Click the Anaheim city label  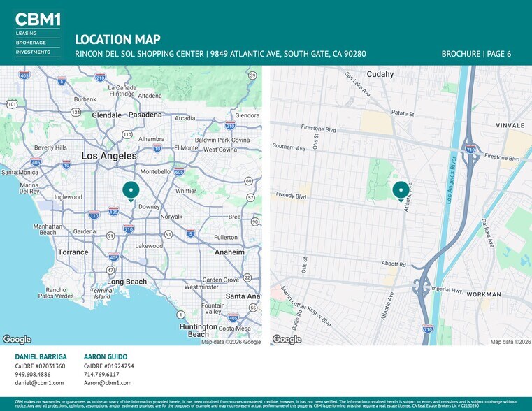tap(229, 252)
